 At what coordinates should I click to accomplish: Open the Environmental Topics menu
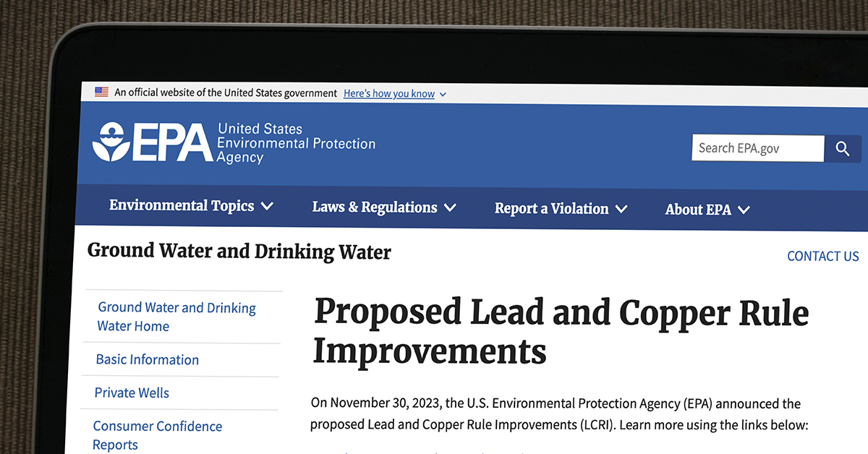191,206
